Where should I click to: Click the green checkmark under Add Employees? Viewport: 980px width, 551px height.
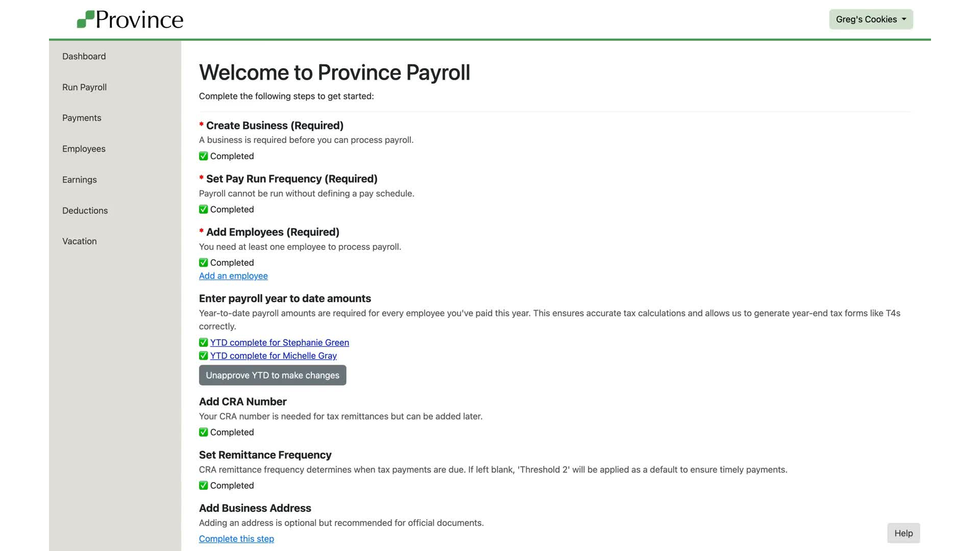click(203, 263)
